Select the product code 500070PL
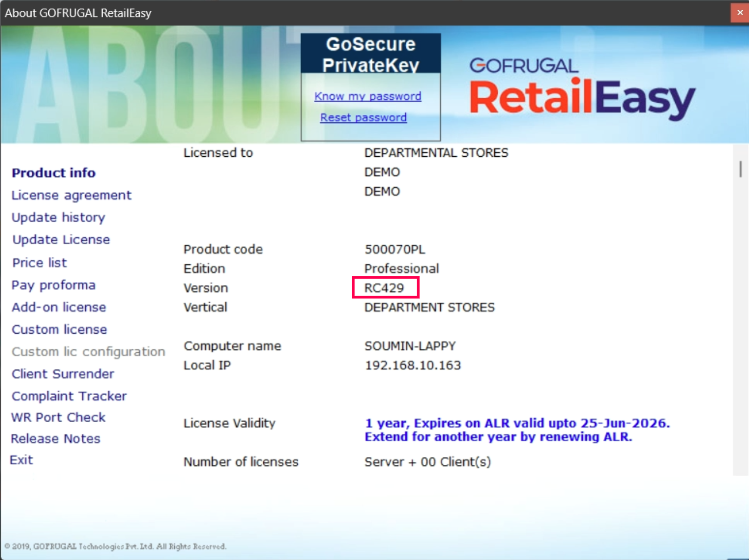The width and height of the screenshot is (749, 560). (395, 249)
